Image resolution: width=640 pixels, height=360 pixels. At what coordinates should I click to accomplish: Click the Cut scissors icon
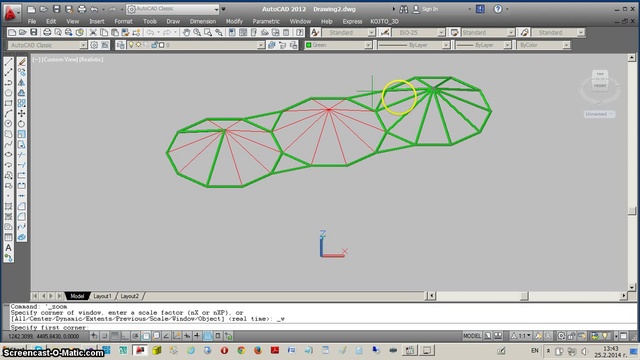tap(93, 32)
